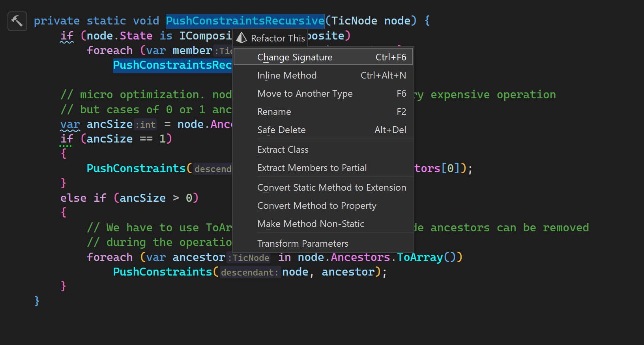
Task: Click the TicNode parameter type
Action: click(354, 21)
